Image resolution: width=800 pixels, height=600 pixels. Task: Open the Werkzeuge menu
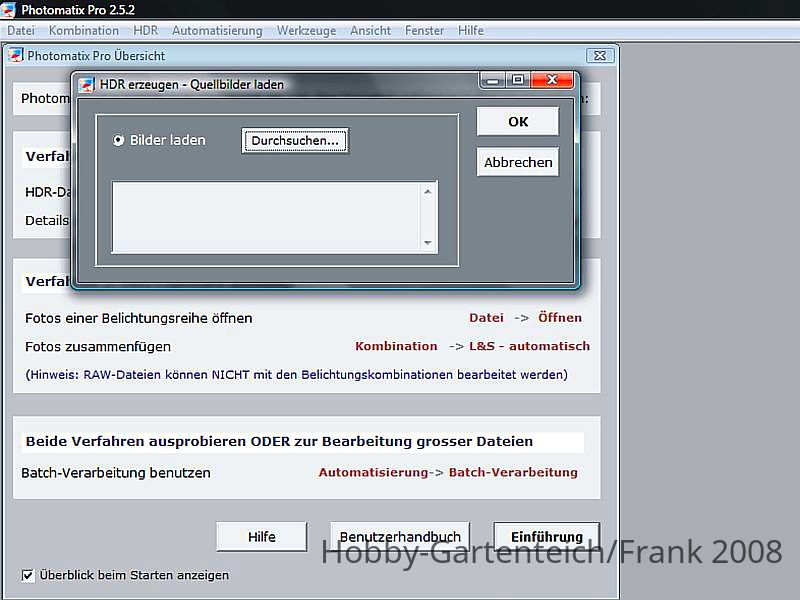click(x=306, y=31)
